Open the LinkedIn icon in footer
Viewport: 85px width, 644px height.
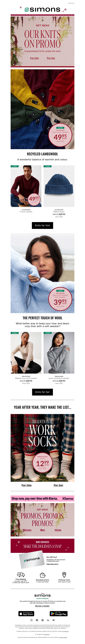click(48, 620)
